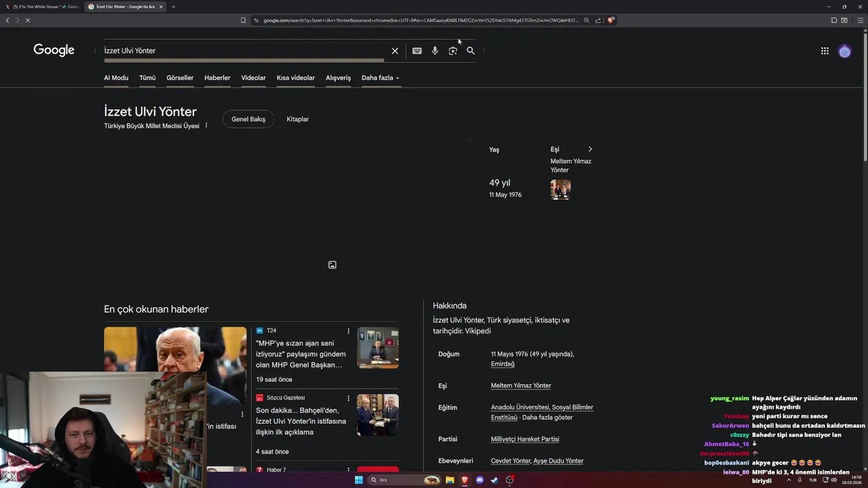Switch to the X 'The White House' tab
The width and height of the screenshot is (868, 488).
click(42, 7)
